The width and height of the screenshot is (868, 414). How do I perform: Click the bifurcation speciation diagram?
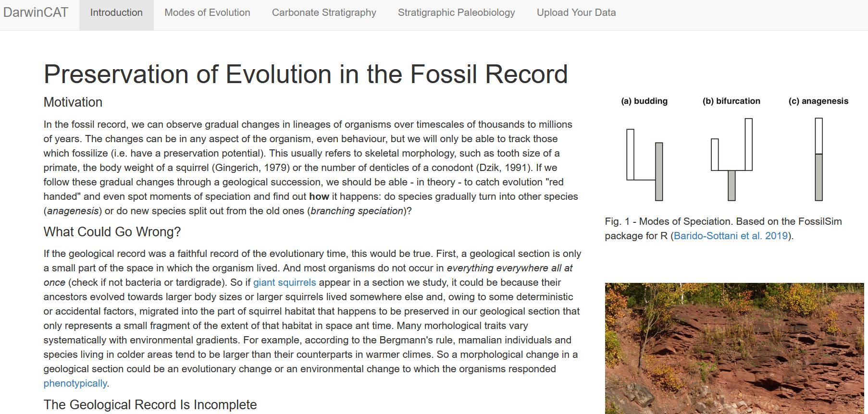(732, 158)
